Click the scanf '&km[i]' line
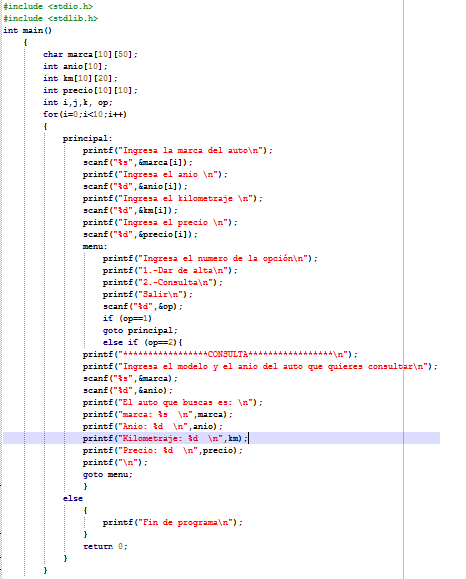This screenshot has width=466, height=579. (130, 210)
